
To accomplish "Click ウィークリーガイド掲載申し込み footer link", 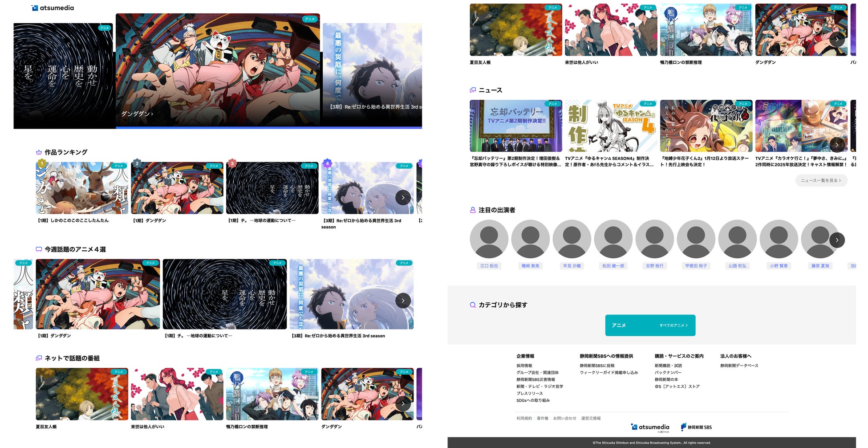I will [x=609, y=373].
